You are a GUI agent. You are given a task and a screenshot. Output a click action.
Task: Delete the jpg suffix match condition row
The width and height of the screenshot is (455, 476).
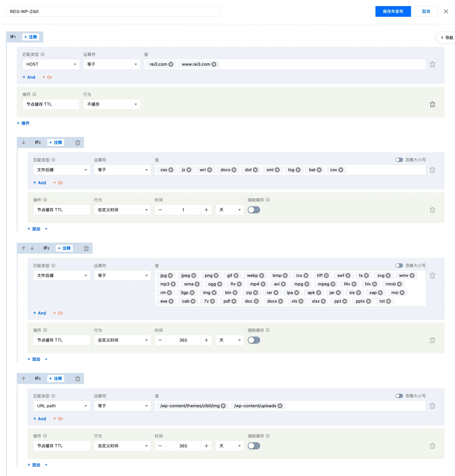pyautogui.click(x=432, y=276)
